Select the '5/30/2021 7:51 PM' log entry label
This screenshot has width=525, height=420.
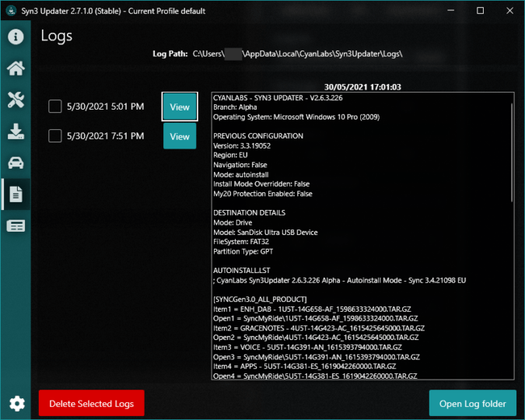pyautogui.click(x=106, y=136)
